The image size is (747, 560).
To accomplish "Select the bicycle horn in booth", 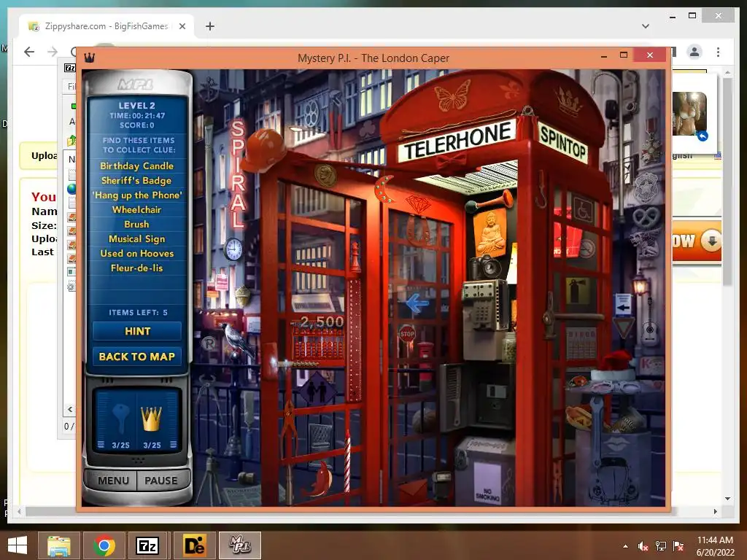I will pos(488,201).
